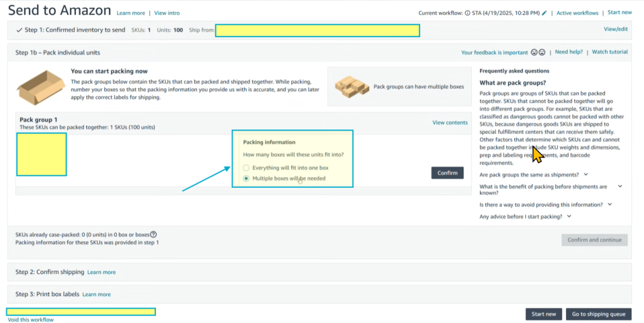Expand "Any advice before I start packing?"
The height and width of the screenshot is (323, 644).
(x=569, y=217)
